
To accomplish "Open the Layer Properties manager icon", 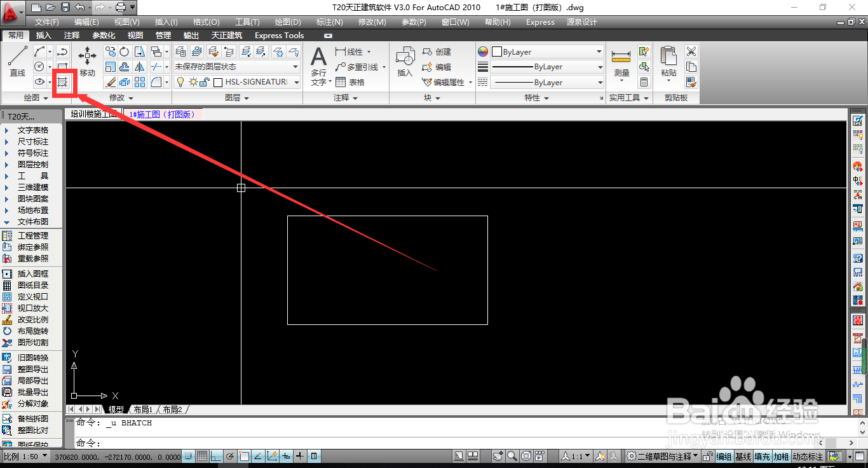I will [x=180, y=52].
